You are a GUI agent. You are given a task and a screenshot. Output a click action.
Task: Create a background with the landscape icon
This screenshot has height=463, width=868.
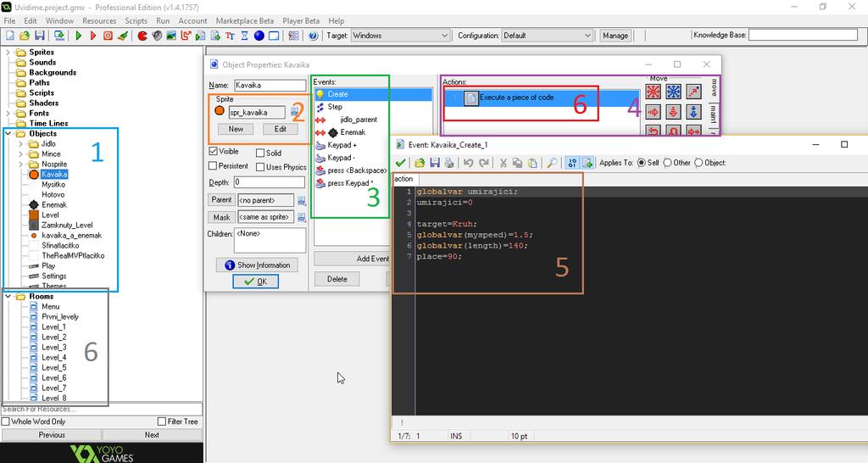(x=171, y=36)
